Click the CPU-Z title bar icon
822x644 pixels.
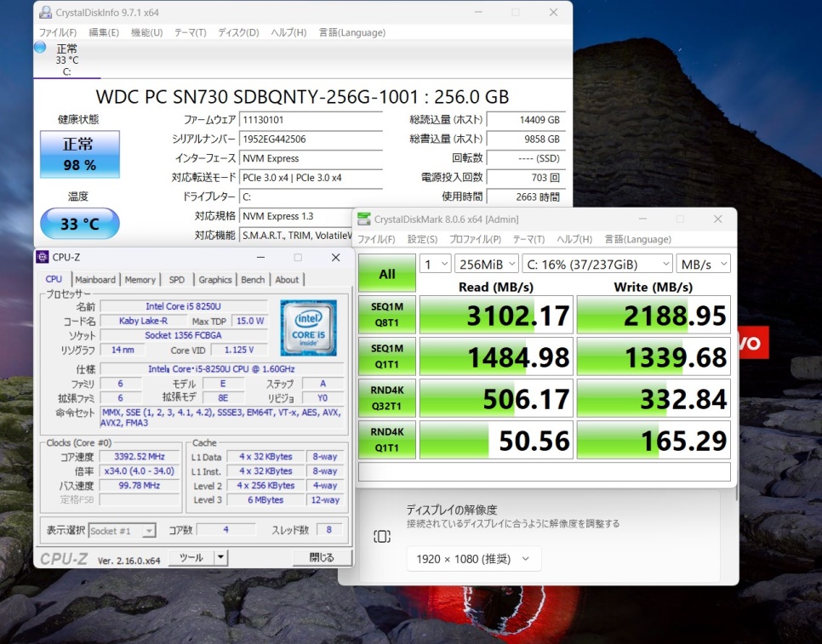click(43, 257)
